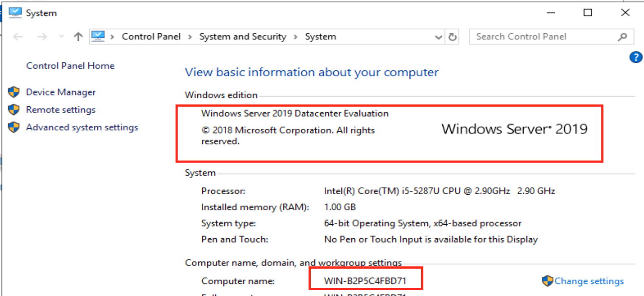Click Change settings link

click(589, 281)
